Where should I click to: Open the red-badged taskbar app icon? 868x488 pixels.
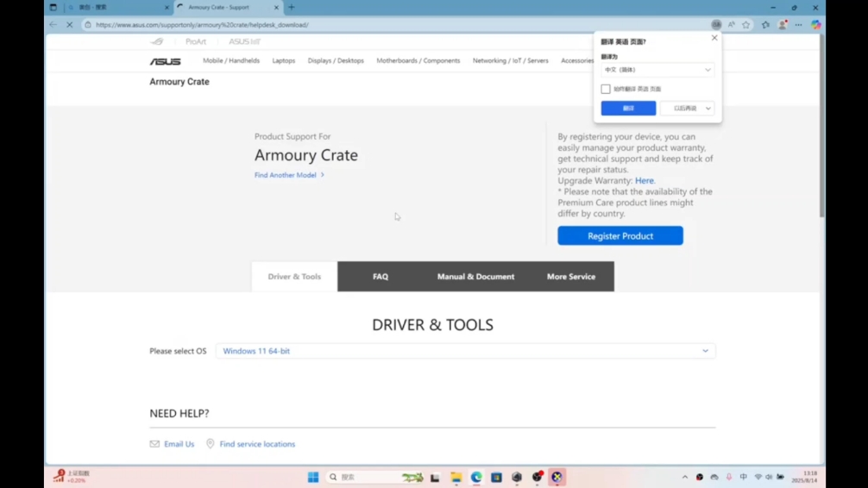pyautogui.click(x=537, y=477)
